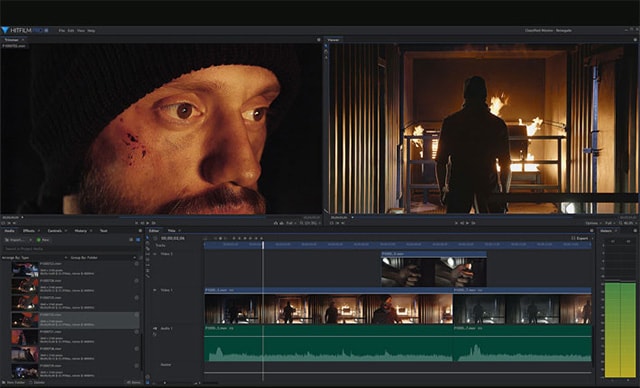Click the Export button above timeline
640x388 pixels.
580,238
